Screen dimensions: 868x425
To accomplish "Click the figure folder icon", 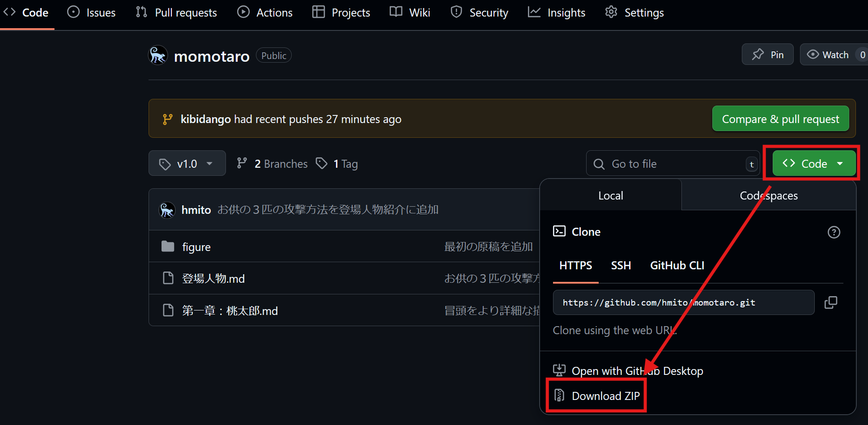I will coord(168,246).
